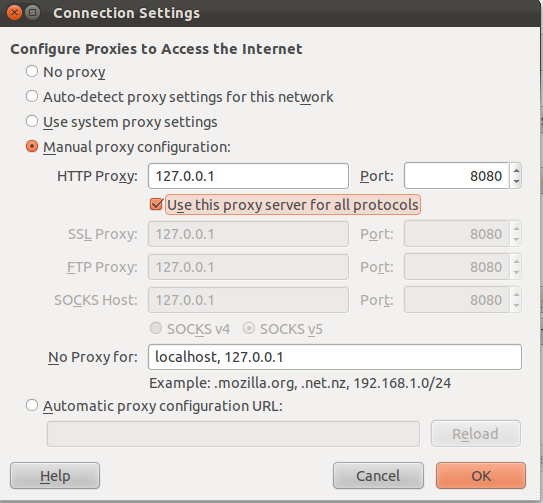The image size is (543, 503).
Task: Click the titlebar window menu button
Action: pyautogui.click(x=33, y=13)
